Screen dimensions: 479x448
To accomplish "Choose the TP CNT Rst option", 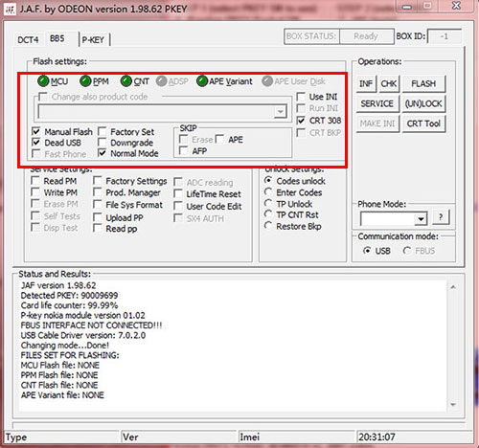I will (x=268, y=214).
